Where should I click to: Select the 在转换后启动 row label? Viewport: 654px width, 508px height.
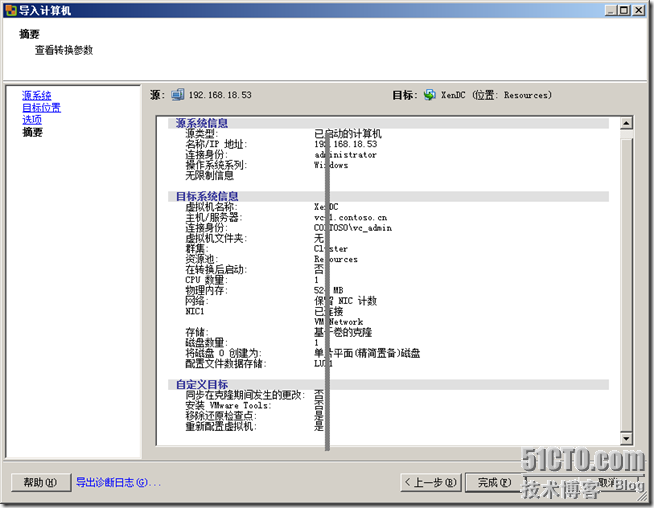pyautogui.click(x=216, y=269)
